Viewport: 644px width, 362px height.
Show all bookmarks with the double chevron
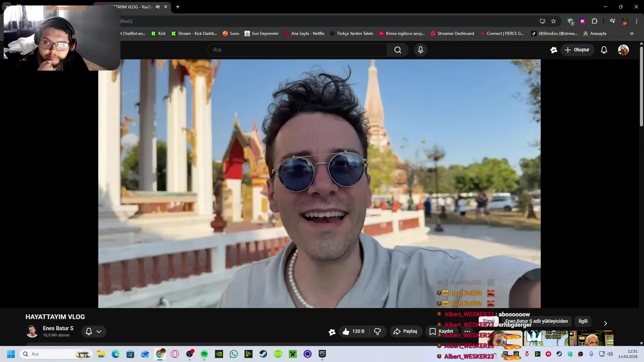[632, 34]
